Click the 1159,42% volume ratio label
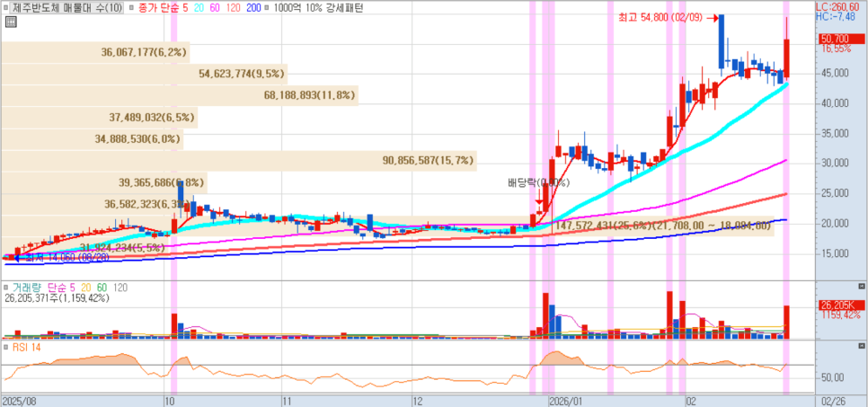Viewport: 868px width, 407px height. [x=840, y=315]
